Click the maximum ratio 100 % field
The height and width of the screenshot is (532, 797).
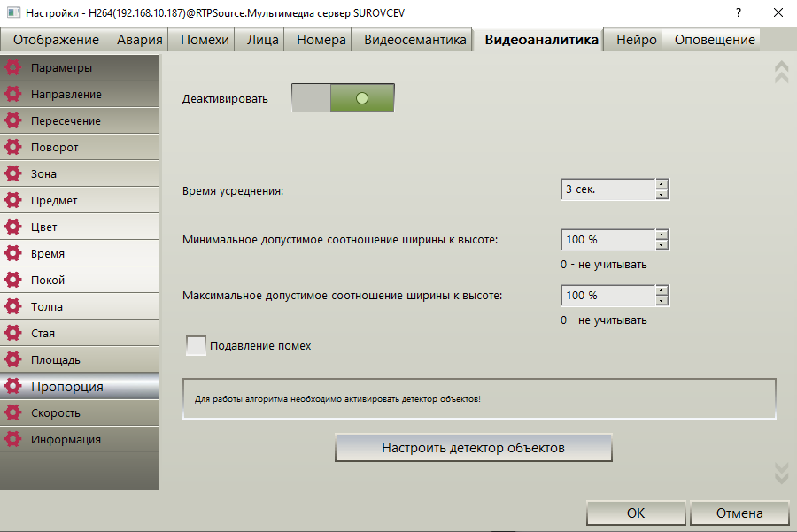[x=607, y=296]
